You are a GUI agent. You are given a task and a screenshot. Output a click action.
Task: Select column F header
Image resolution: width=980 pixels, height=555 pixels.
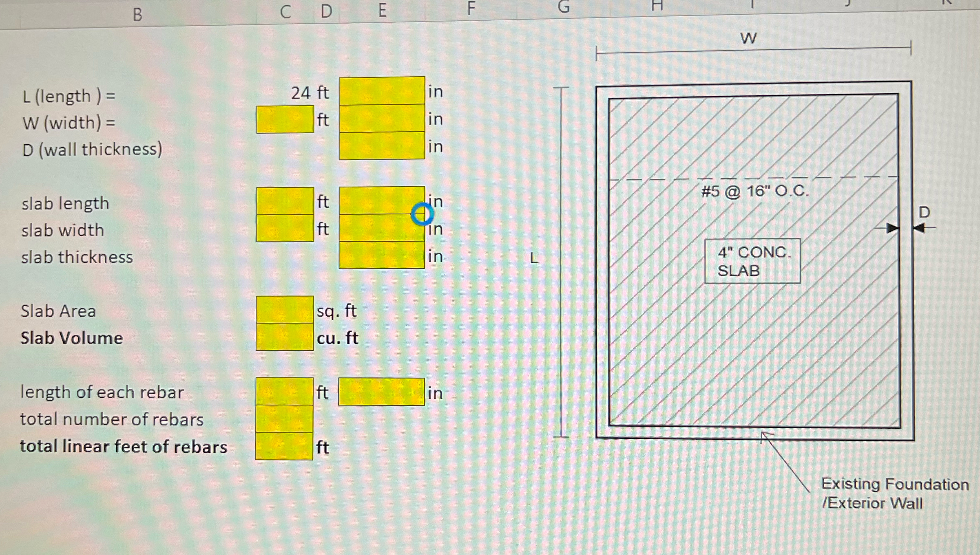point(471,9)
